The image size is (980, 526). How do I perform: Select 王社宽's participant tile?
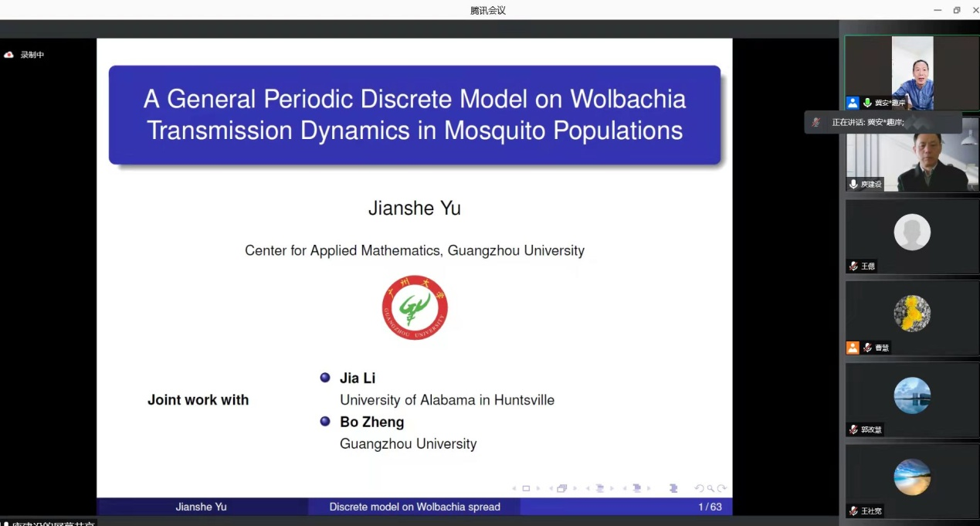coord(911,479)
